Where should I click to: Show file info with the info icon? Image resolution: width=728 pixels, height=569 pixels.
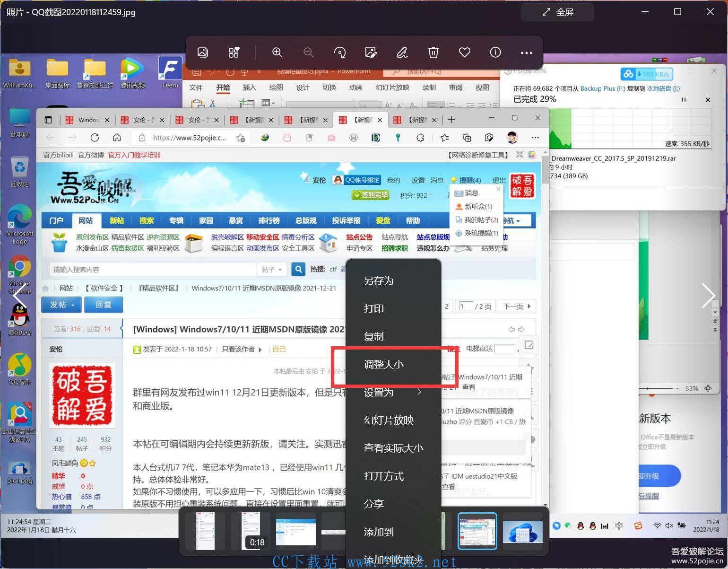pyautogui.click(x=495, y=53)
